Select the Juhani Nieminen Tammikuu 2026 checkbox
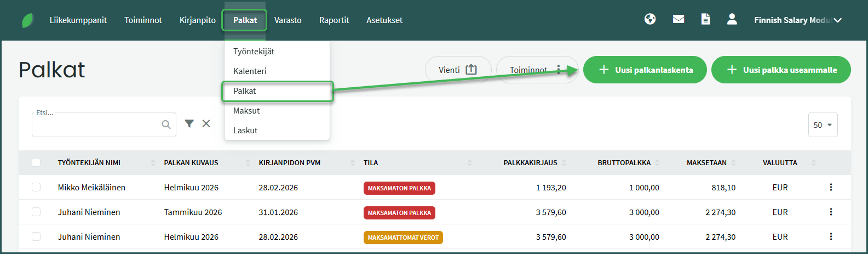The width and height of the screenshot is (868, 254). click(x=36, y=212)
